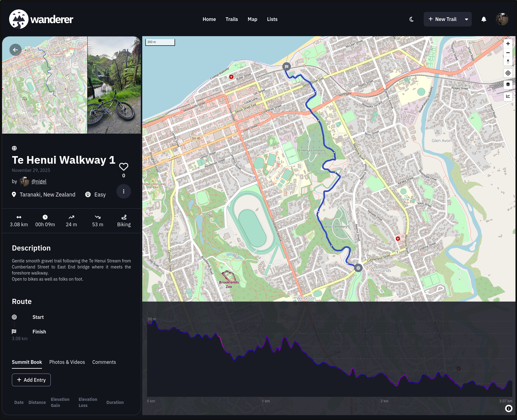Open the user avatar menu
This screenshot has height=420, width=517.
point(502,19)
